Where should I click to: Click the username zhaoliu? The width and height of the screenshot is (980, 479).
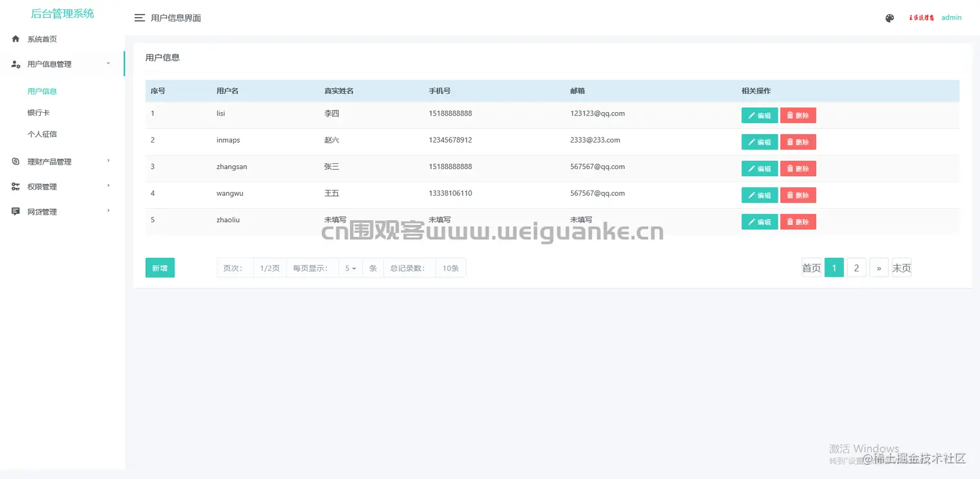coord(228,220)
